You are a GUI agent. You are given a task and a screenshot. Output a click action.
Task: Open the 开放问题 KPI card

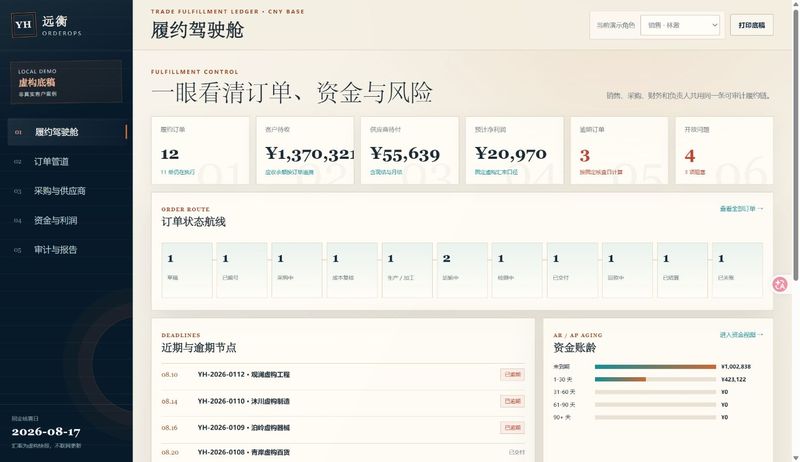[724, 150]
